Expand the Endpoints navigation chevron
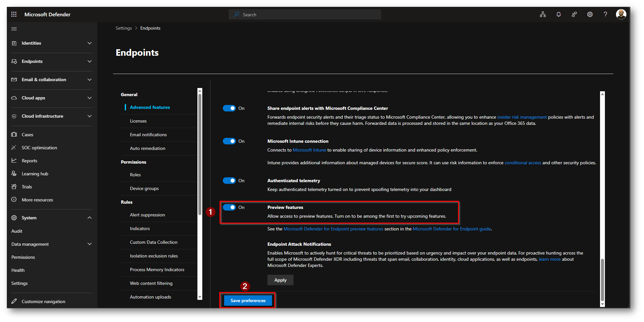This screenshot has height=322, width=644. click(90, 62)
